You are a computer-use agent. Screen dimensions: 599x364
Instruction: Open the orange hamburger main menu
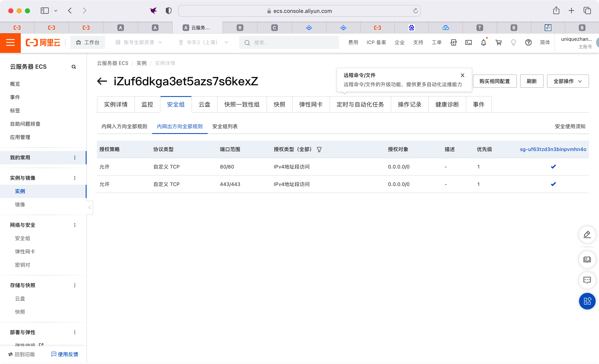(x=10, y=43)
